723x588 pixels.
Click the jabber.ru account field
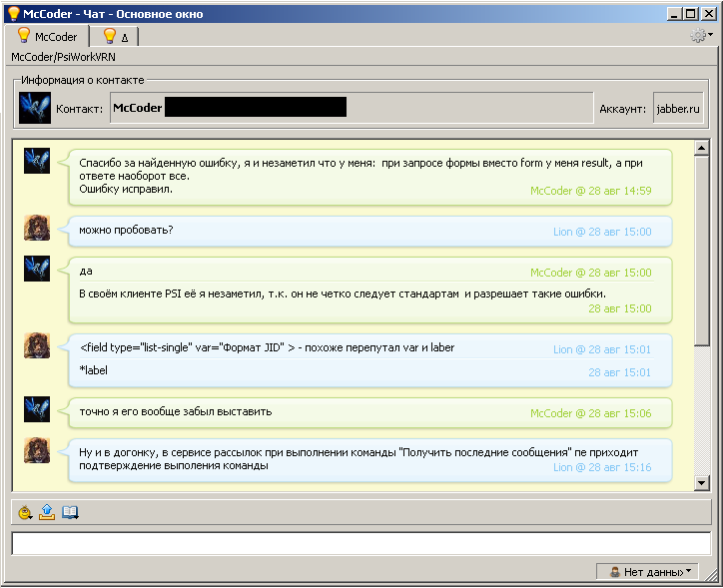678,108
